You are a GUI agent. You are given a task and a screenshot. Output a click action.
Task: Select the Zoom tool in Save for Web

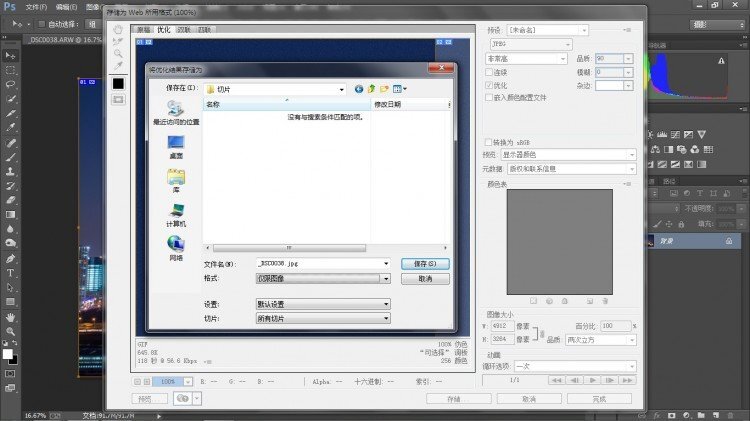119,53
